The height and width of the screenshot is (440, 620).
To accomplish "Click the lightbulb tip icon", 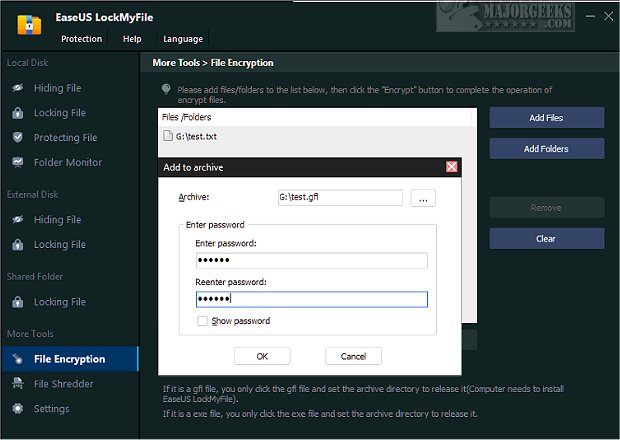I will tap(166, 89).
